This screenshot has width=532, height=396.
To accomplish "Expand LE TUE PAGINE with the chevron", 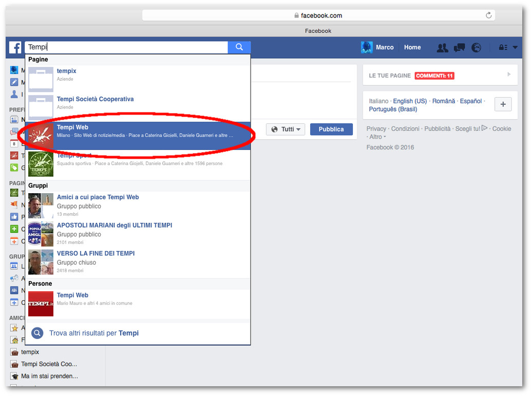I will pyautogui.click(x=509, y=74).
